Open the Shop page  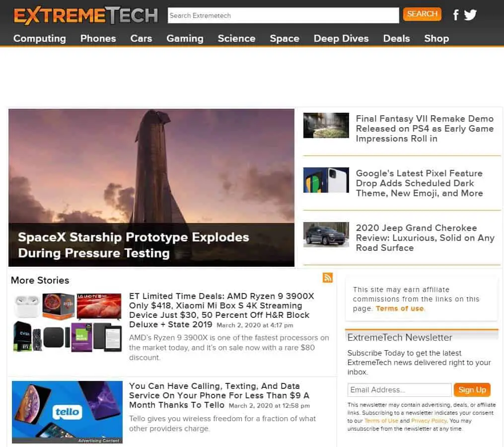point(436,38)
